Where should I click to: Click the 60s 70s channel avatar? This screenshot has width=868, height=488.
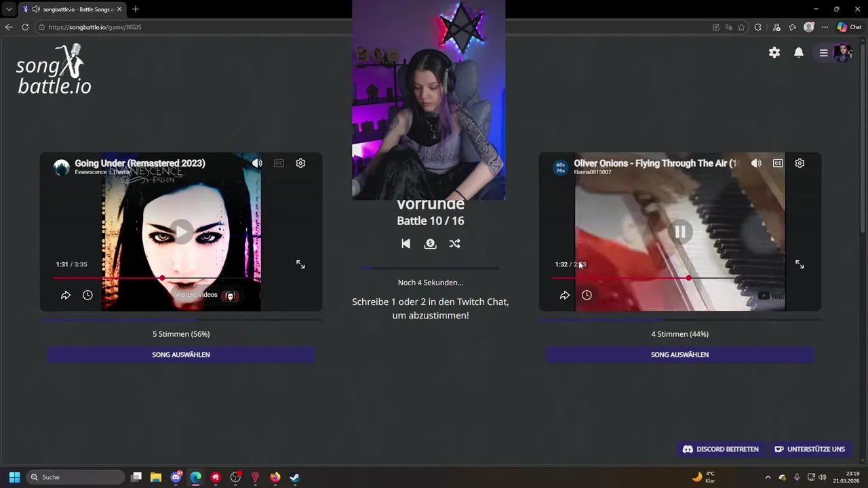click(x=560, y=167)
